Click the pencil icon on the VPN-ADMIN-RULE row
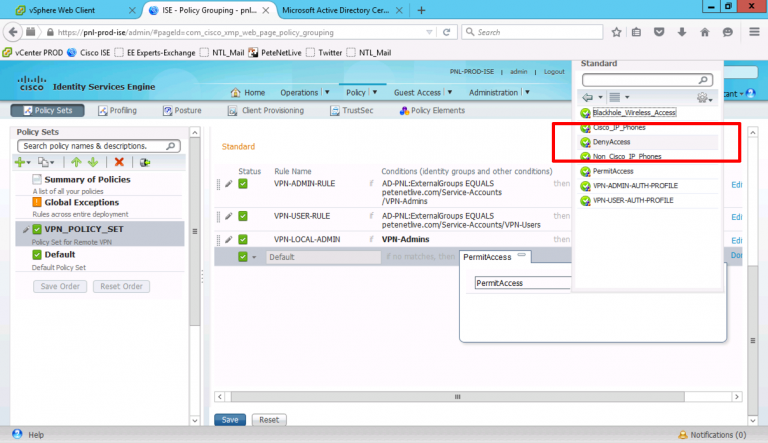 [228, 184]
